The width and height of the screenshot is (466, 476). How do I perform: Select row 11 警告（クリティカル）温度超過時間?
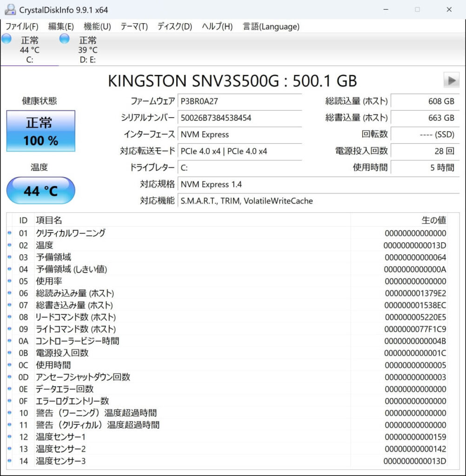(x=227, y=425)
